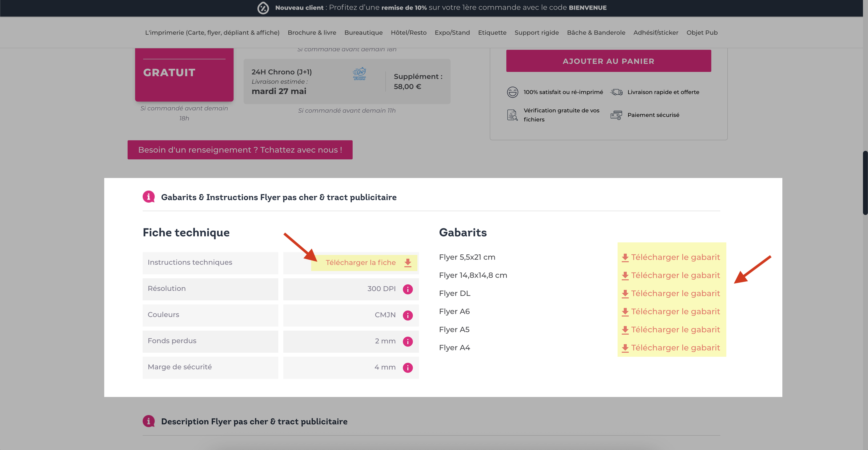
Task: Click the Résolution info icon
Action: pyautogui.click(x=408, y=289)
